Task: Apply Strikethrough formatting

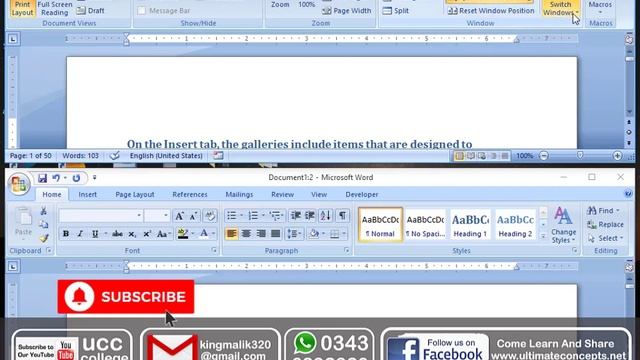Action: point(118,234)
